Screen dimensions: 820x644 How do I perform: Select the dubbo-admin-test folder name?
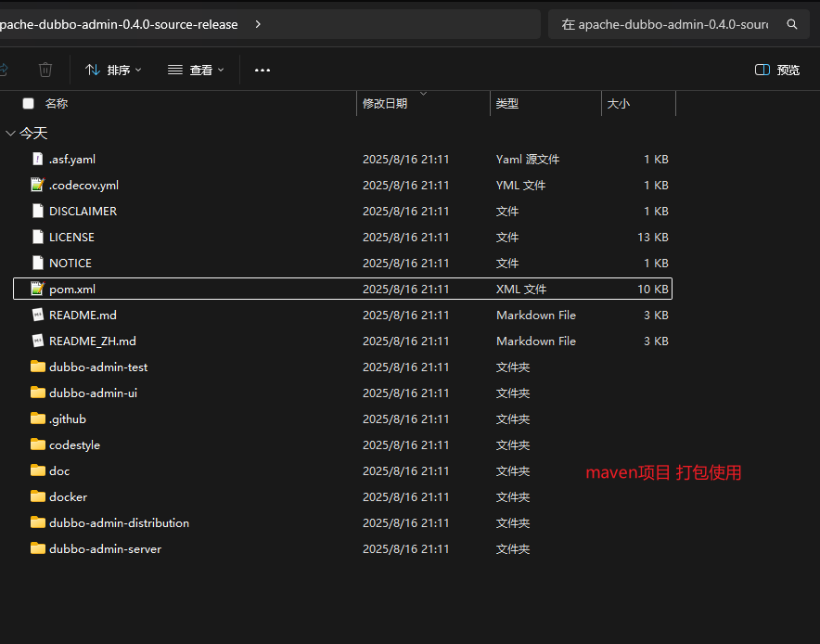point(98,367)
